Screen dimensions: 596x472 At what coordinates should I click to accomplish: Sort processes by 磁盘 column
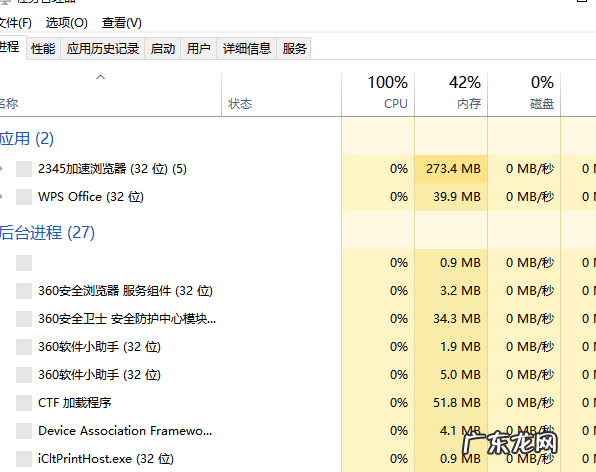coord(524,94)
